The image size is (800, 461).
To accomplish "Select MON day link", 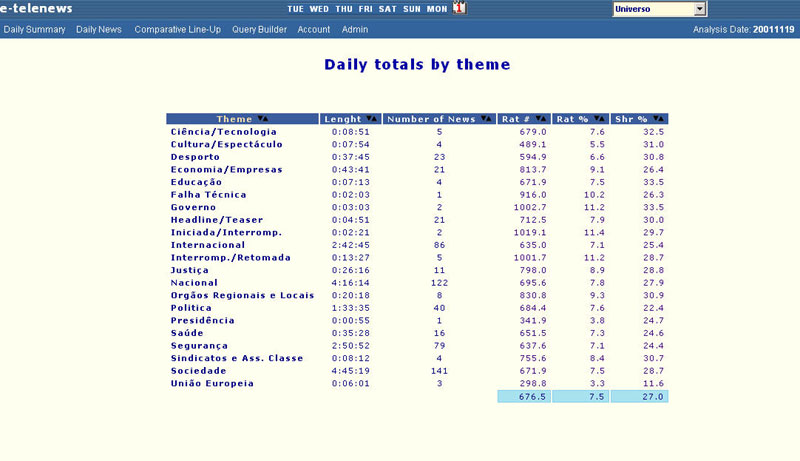I will point(437,9).
